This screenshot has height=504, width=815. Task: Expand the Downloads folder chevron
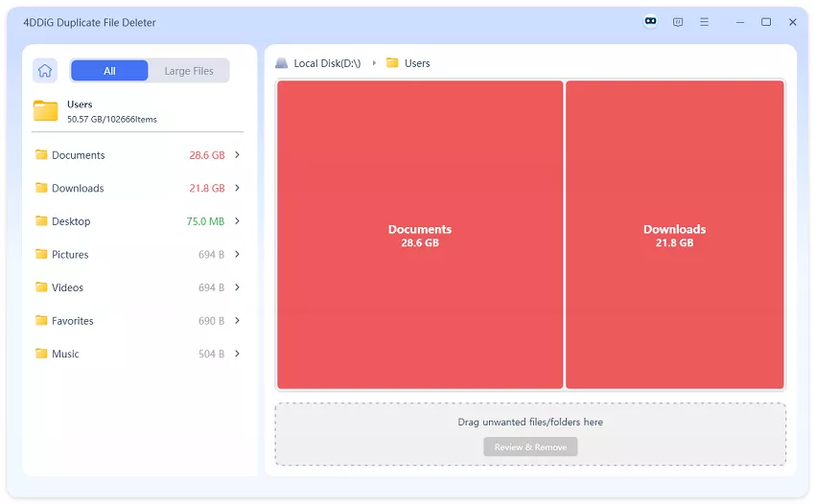point(237,188)
